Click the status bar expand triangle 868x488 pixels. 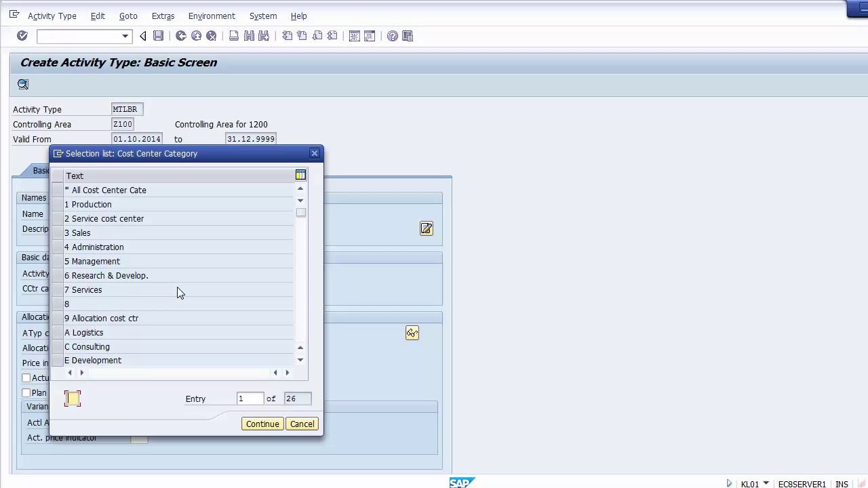click(x=729, y=484)
